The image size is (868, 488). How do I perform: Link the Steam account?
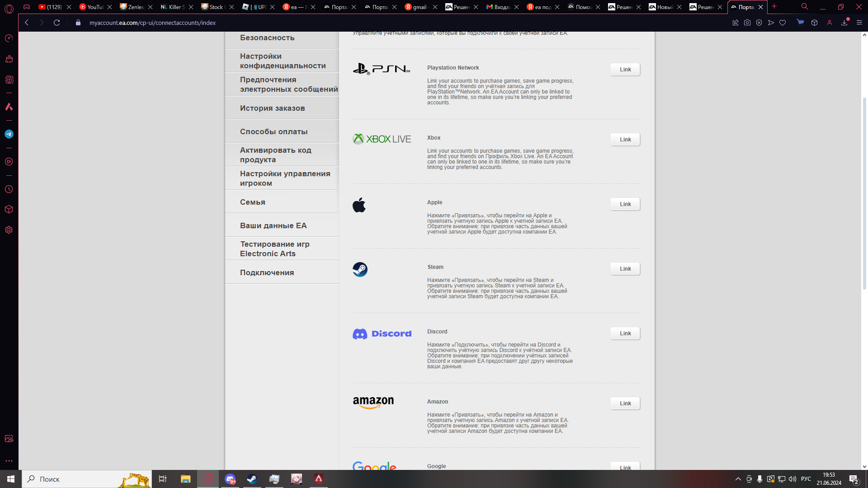[x=625, y=269]
